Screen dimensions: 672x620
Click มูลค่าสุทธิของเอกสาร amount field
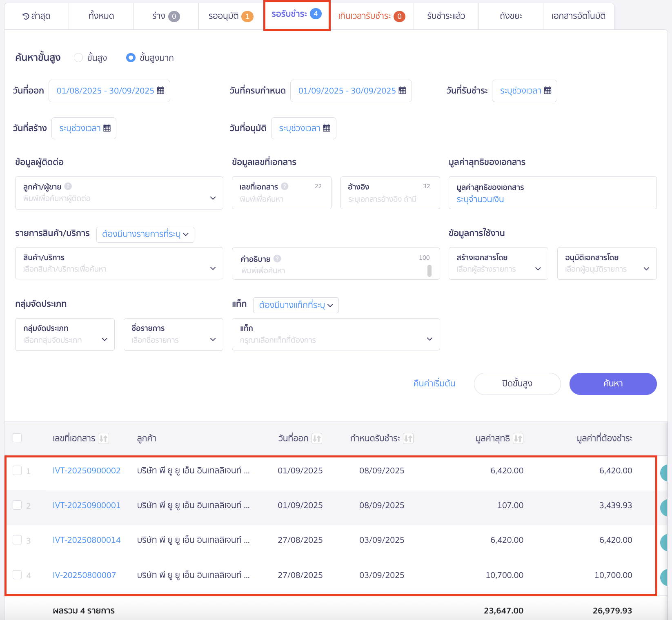(x=553, y=193)
